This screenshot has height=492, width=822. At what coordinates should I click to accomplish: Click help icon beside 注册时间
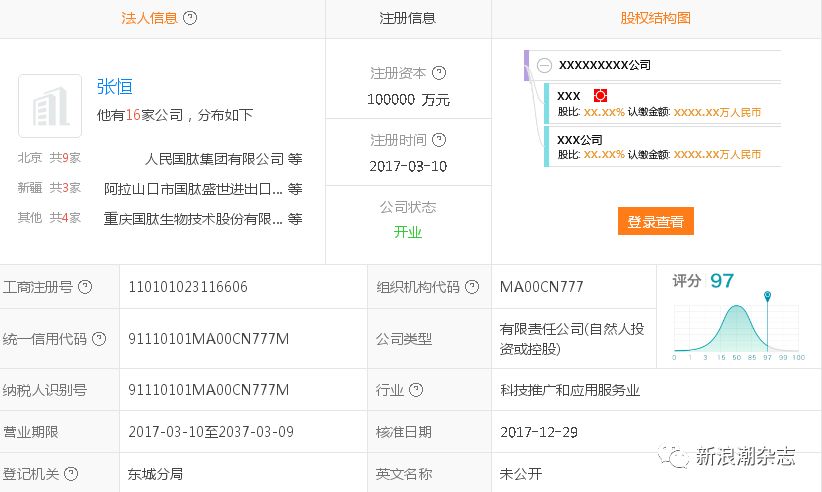click(x=439, y=140)
